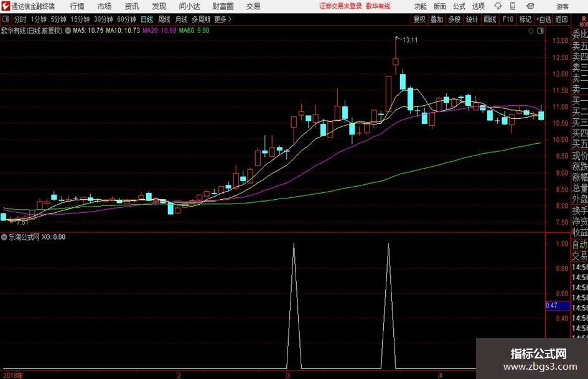Click the 13.11 high price marker
588x379 pixels.
click(410, 40)
